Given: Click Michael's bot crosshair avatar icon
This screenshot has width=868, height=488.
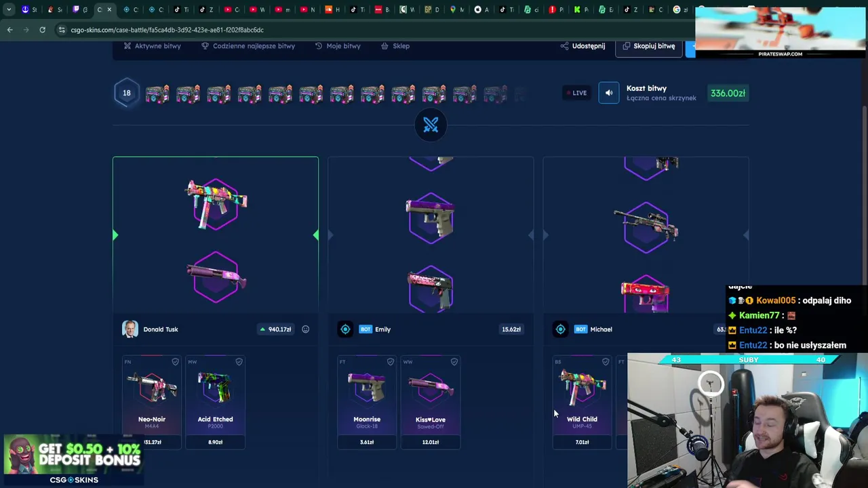Looking at the screenshot, I should tap(560, 329).
